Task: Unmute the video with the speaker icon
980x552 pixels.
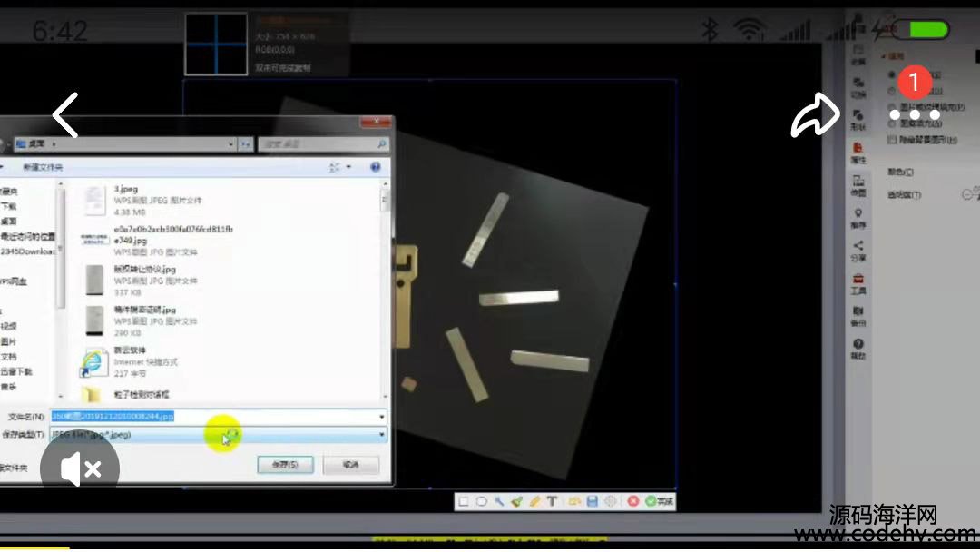Action: [x=80, y=468]
